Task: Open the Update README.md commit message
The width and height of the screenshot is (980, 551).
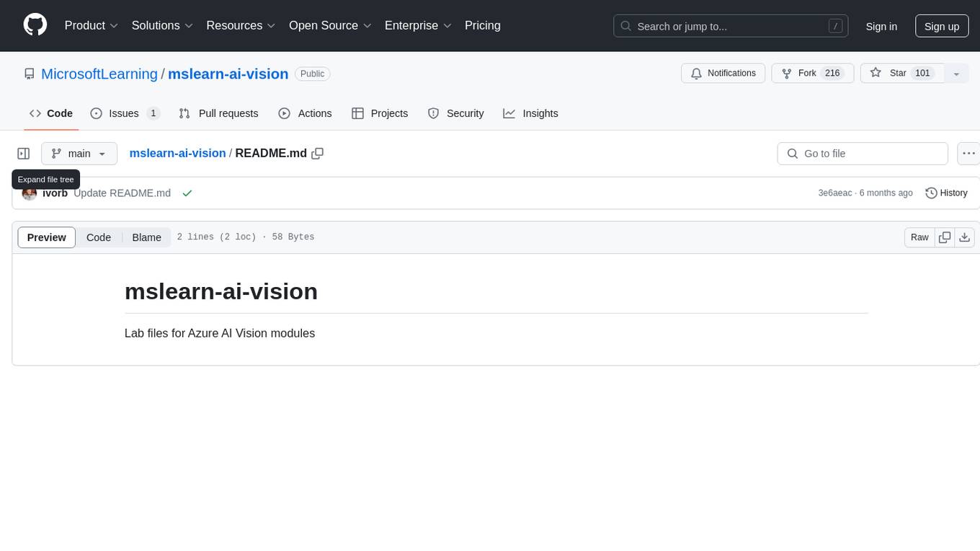Action: tap(122, 193)
